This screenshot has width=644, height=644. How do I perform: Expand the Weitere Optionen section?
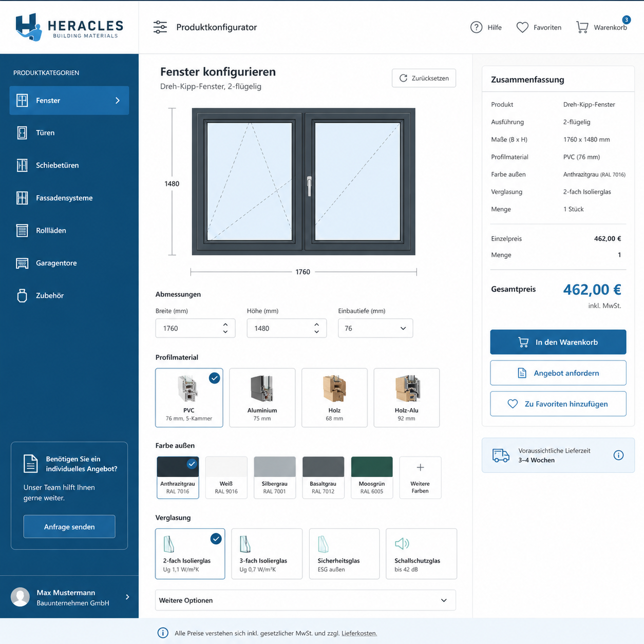306,600
